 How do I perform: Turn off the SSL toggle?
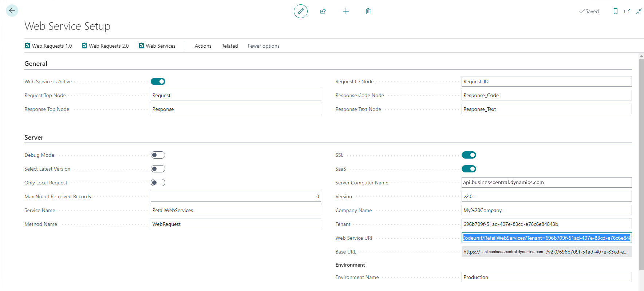pos(469,155)
